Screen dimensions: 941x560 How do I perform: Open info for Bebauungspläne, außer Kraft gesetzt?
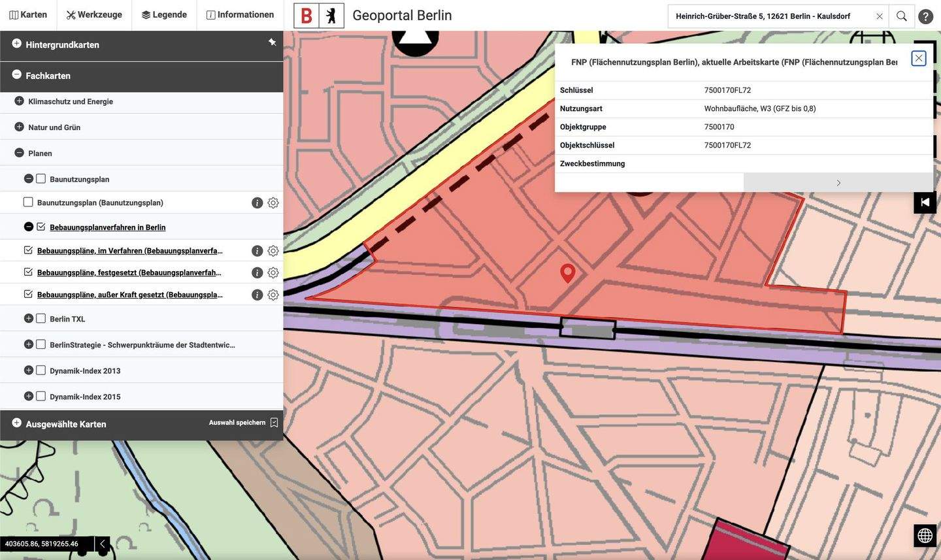257,295
